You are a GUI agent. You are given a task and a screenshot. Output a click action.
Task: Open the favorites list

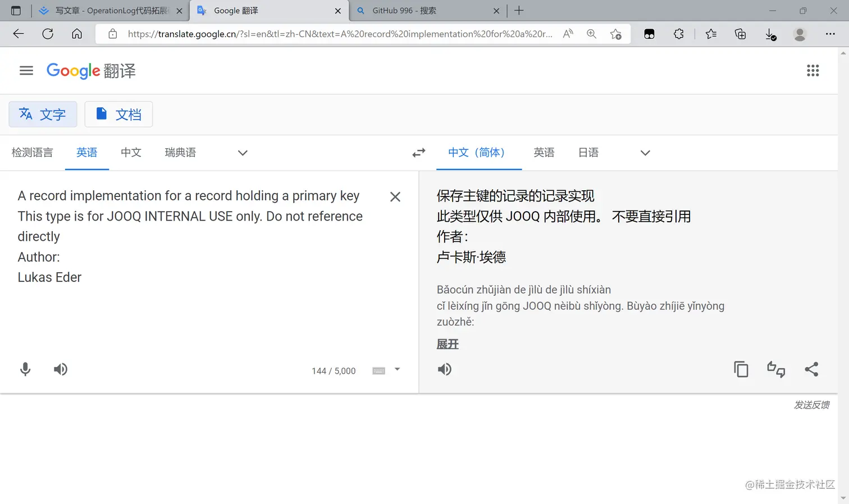tap(711, 34)
